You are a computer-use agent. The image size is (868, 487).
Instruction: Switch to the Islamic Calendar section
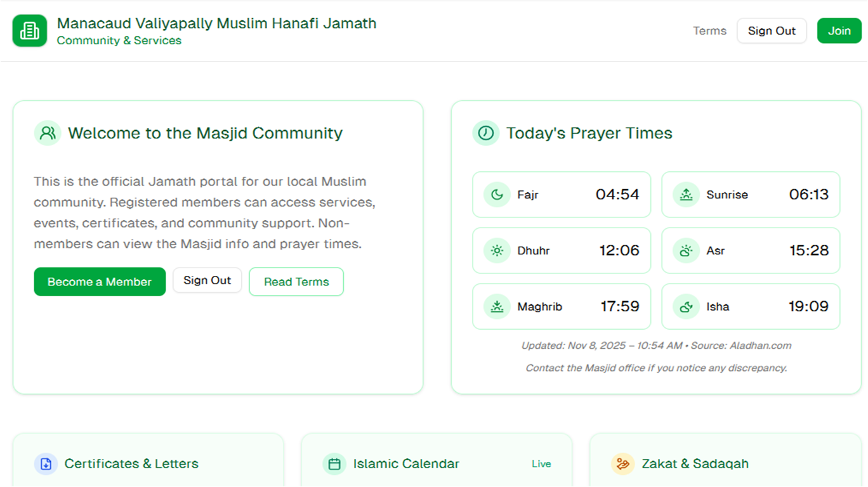point(406,464)
